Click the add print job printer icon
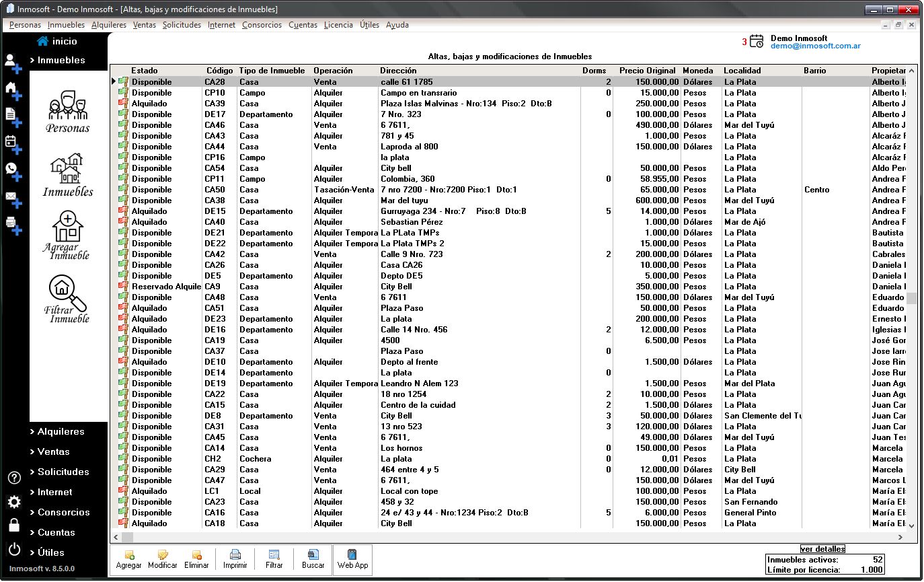This screenshot has width=924, height=582. tap(13, 226)
